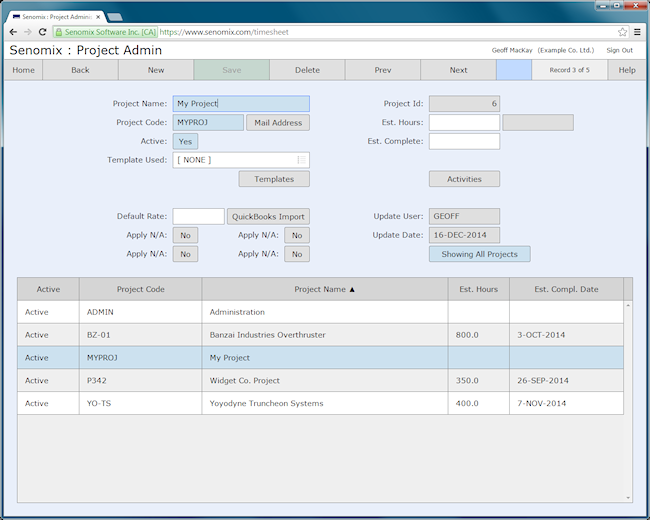Toggle the Showing All Projects filter
The width and height of the screenshot is (650, 520).
(x=480, y=254)
